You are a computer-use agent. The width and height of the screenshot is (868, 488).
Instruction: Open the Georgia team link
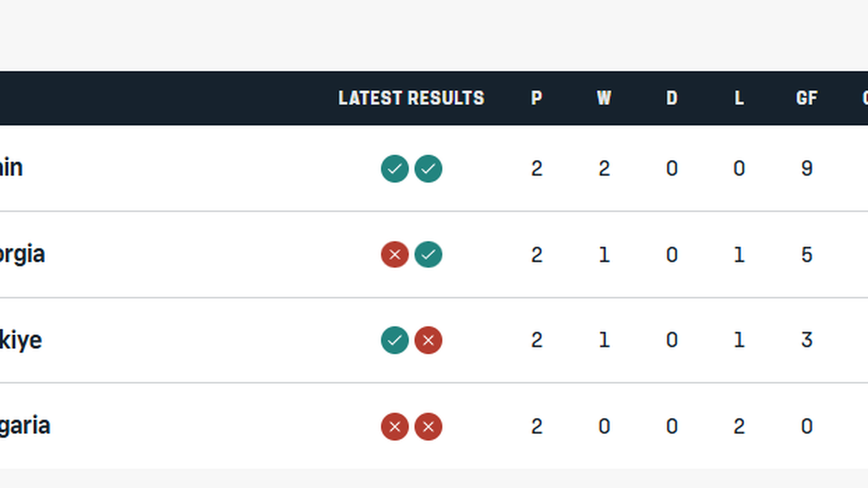[x=22, y=254]
